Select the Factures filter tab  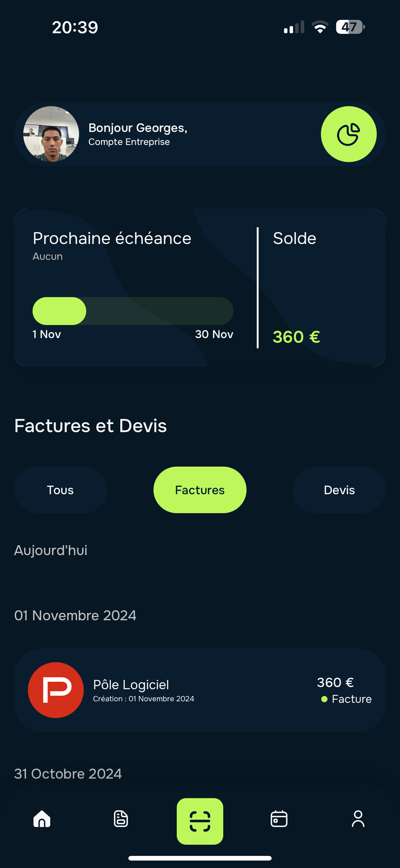[x=200, y=490]
